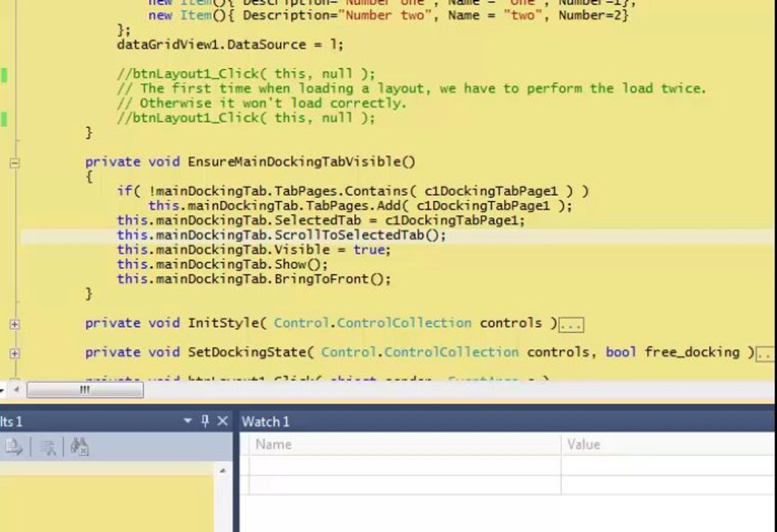Pin the results panel with the pushpin icon
777x532 pixels.
[205, 421]
